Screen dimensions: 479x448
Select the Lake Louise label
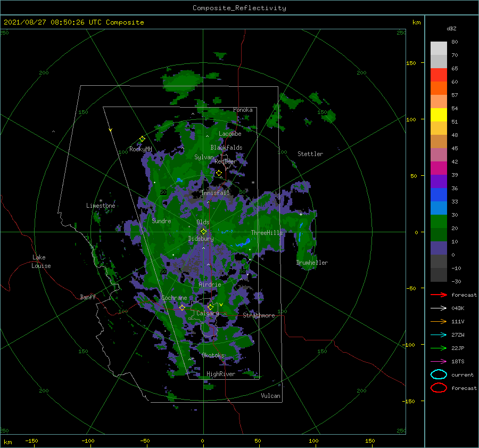(x=41, y=262)
